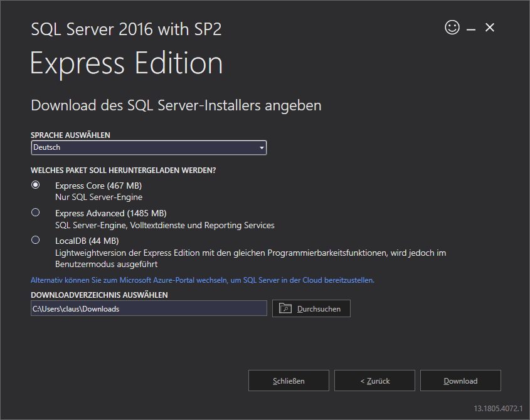The image size is (530, 420).
Task: Click the Express Core (467 MB) label
Action: pos(98,186)
